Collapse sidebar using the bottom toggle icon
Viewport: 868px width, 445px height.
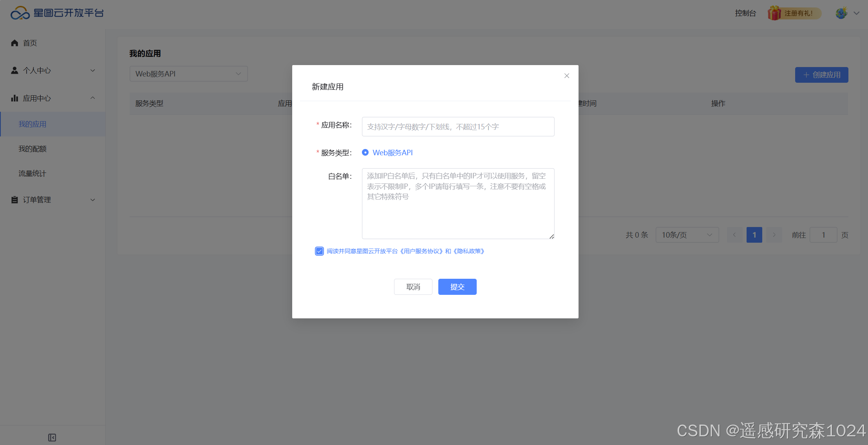[x=52, y=437]
